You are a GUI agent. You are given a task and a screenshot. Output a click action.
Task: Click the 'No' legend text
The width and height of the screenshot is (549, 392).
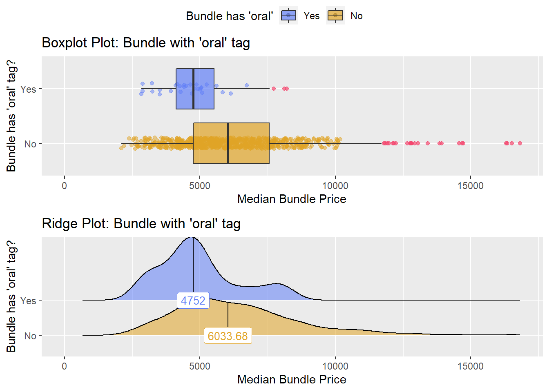point(357,16)
